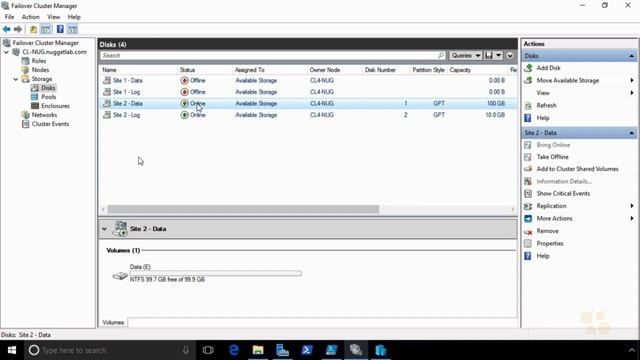Select Cluster Events in the tree
640x360 pixels.
click(x=51, y=124)
